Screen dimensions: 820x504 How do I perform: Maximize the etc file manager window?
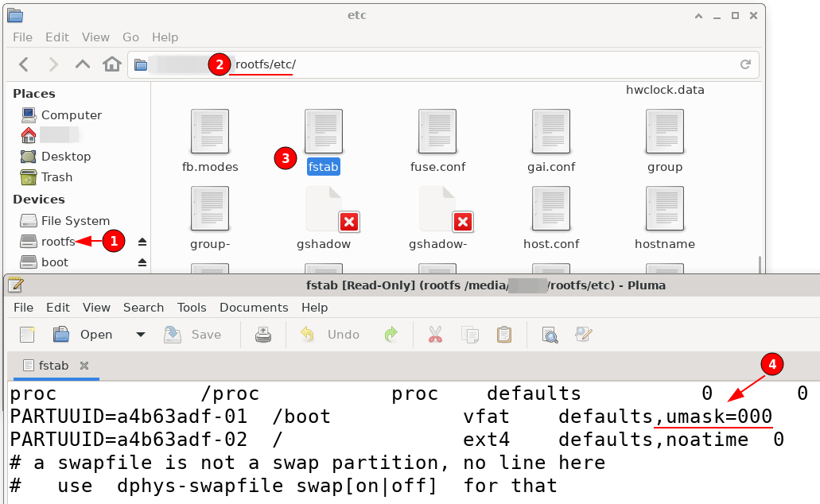tap(735, 16)
